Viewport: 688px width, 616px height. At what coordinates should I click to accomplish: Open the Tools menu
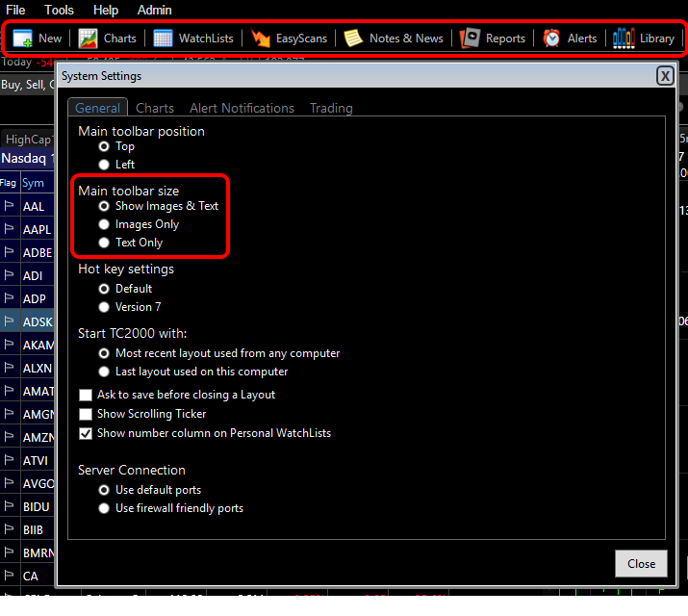click(x=60, y=10)
